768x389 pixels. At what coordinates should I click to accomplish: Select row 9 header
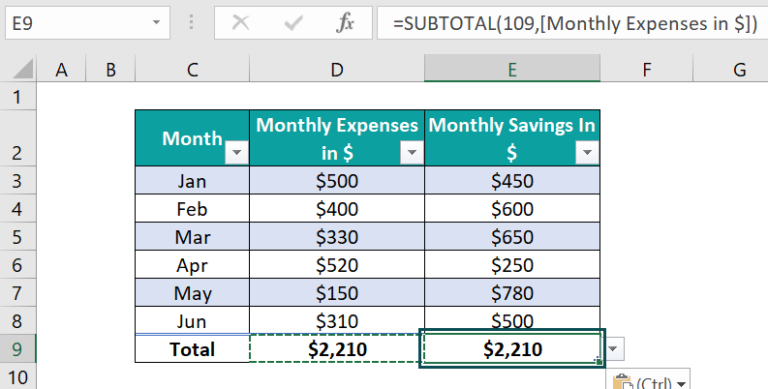(18, 349)
